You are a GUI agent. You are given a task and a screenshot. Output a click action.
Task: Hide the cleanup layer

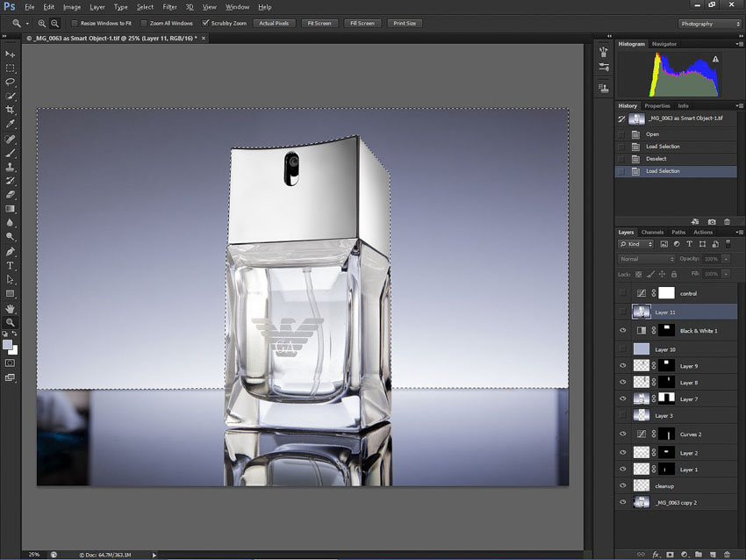click(x=623, y=485)
